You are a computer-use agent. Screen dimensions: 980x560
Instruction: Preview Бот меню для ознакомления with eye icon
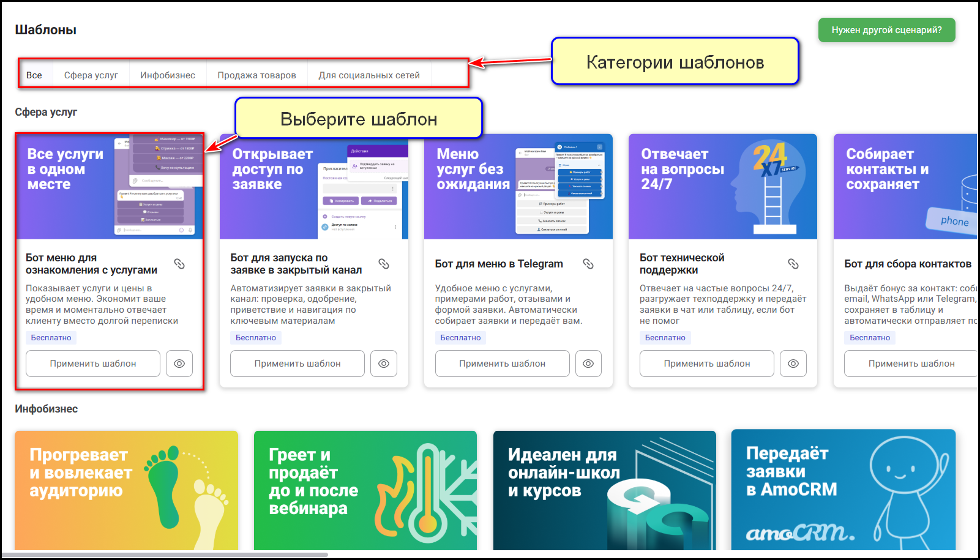point(179,364)
